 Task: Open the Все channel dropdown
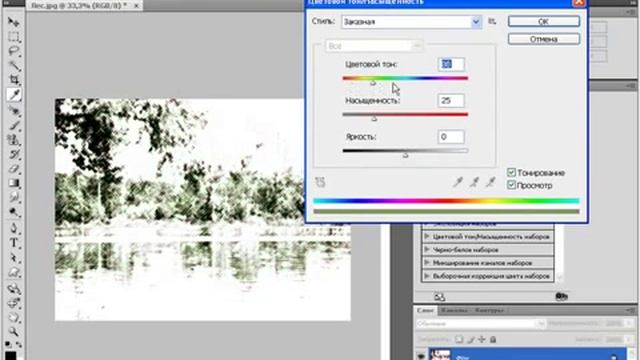click(374, 46)
